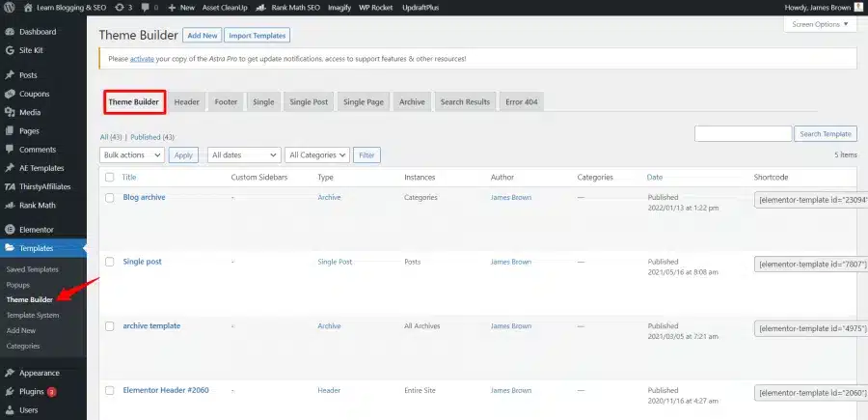The image size is (868, 420).
Task: Open Asset CleanUp in the admin bar
Action: click(x=226, y=8)
